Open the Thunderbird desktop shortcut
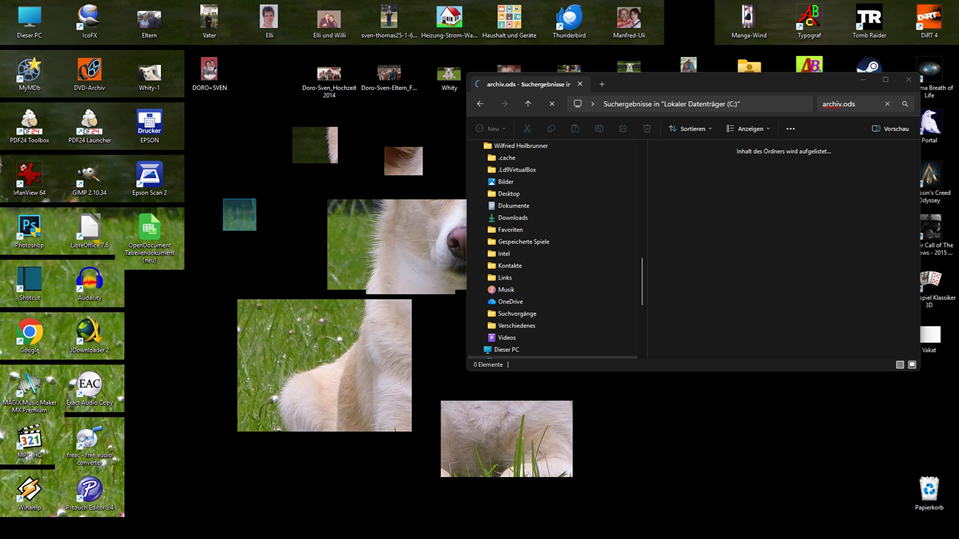 (x=569, y=21)
